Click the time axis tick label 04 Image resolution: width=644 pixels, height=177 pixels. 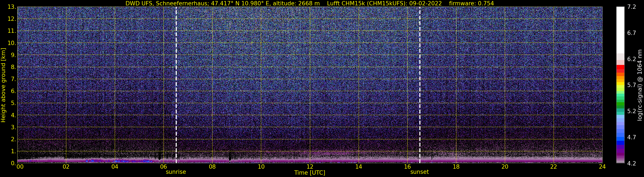115,167
